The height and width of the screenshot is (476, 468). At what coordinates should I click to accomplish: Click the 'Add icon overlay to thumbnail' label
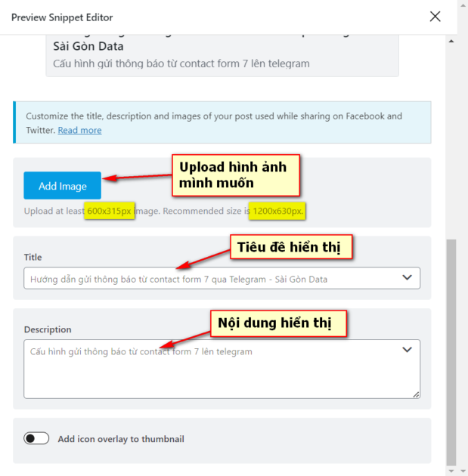pos(121,439)
